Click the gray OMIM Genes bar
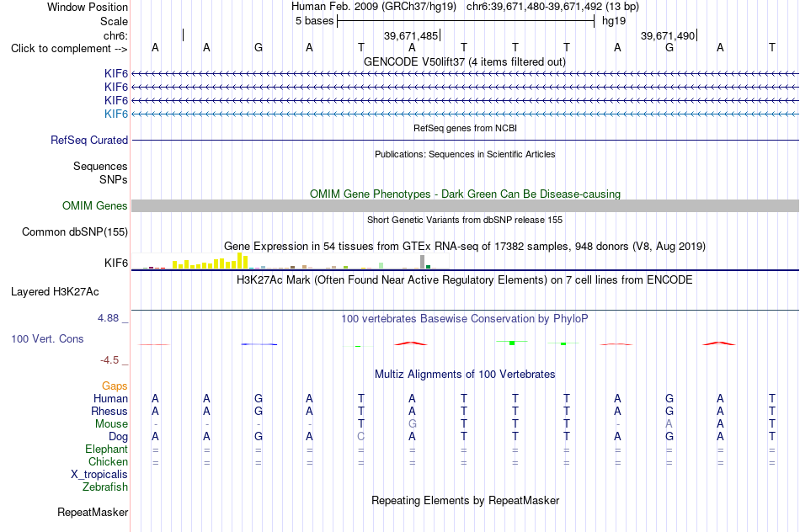Viewport: 800px width, 532px height. [x=466, y=205]
